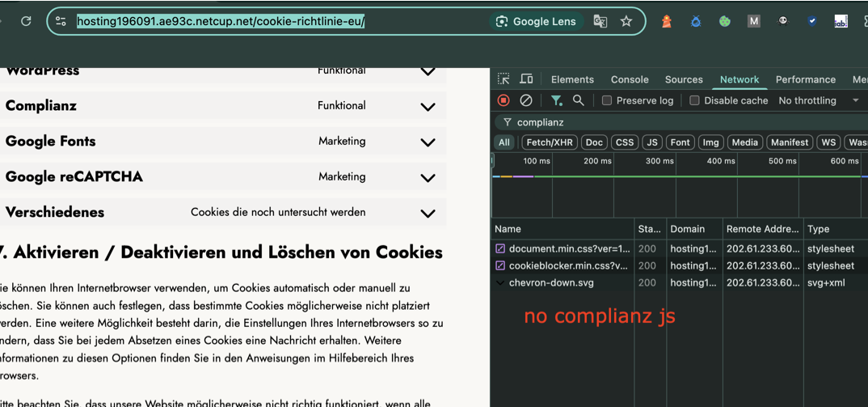Open the orange lighthouse extension icon
This screenshot has height=407, width=868.
pyautogui.click(x=667, y=22)
